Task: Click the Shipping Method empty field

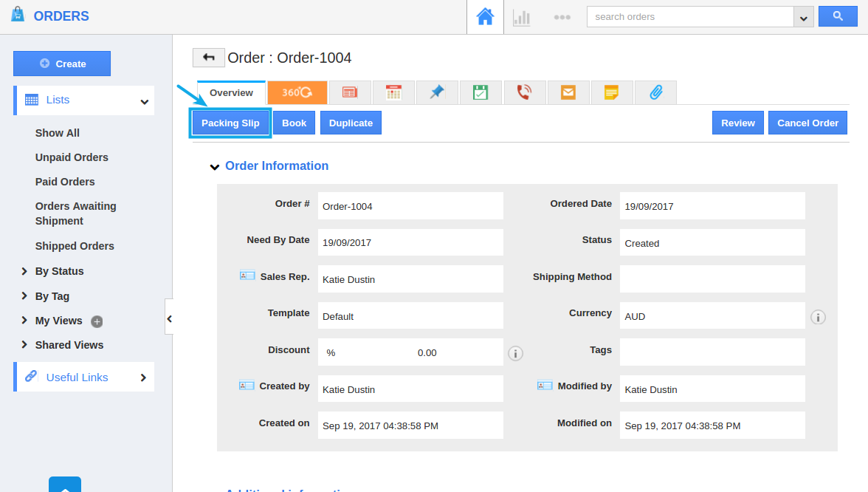Action: [x=712, y=279]
